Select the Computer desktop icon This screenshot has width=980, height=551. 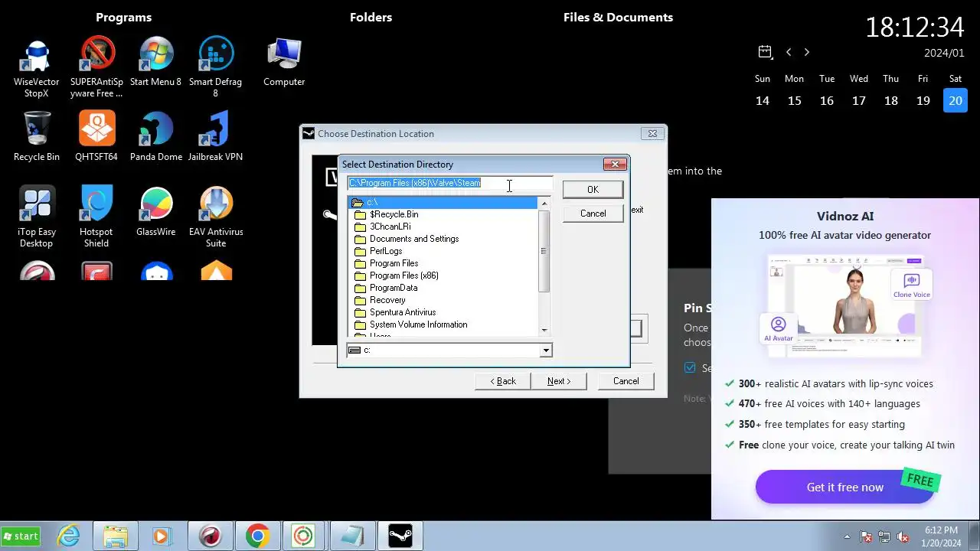pyautogui.click(x=284, y=63)
